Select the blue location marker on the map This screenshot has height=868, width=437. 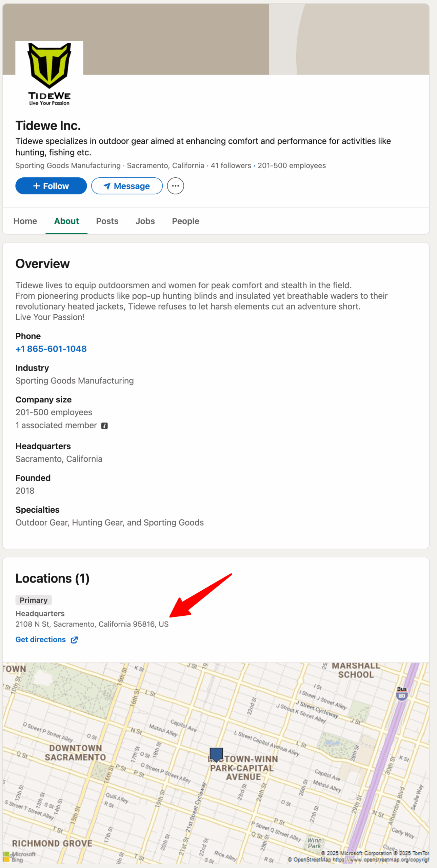[x=216, y=754]
